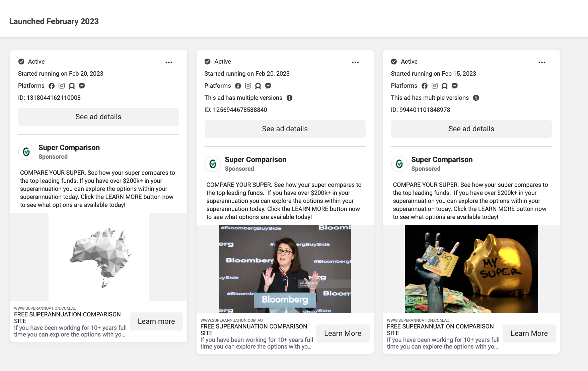Click Super Comparison avatar in third ad
This screenshot has width=588, height=371.
[x=399, y=164]
